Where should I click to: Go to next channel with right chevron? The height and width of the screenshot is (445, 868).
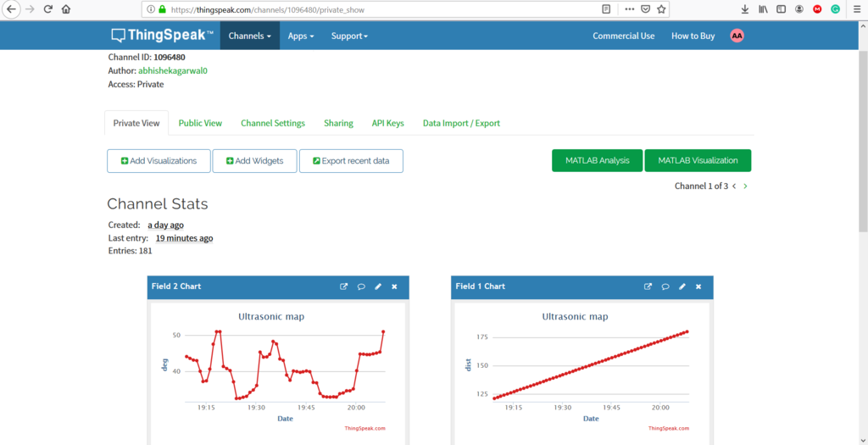pos(745,186)
